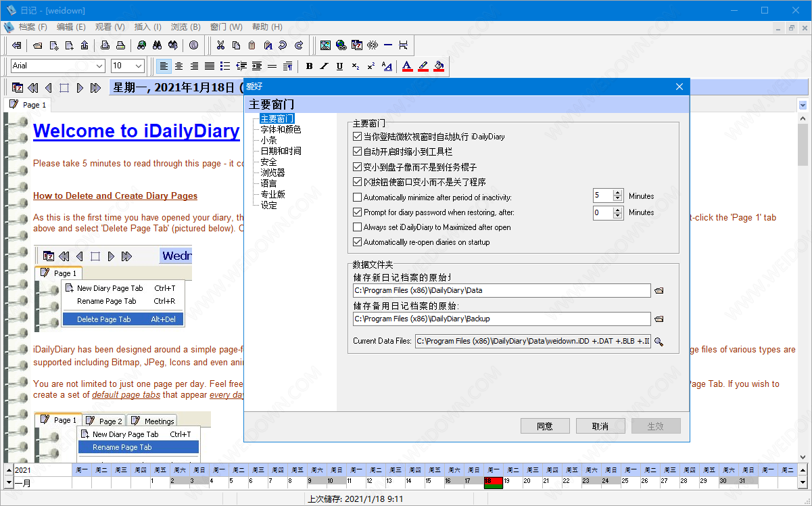Close the 爱好 preferences dialog
The height and width of the screenshot is (506, 812).
pyautogui.click(x=679, y=87)
